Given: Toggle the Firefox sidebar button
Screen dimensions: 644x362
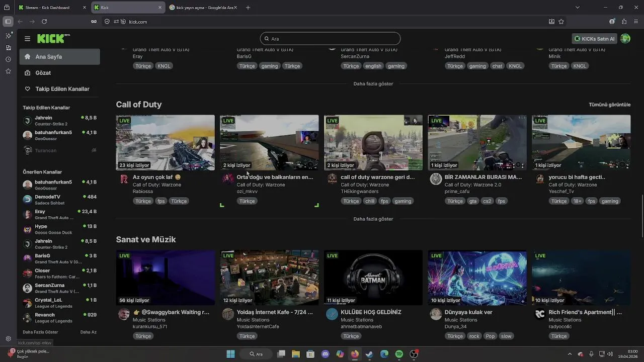Looking at the screenshot, I should point(8,22).
